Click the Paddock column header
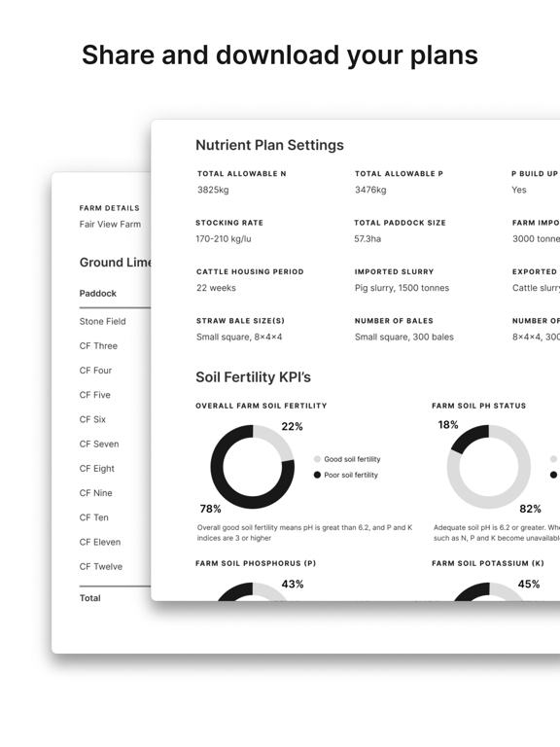The height and width of the screenshot is (747, 560). point(97,294)
